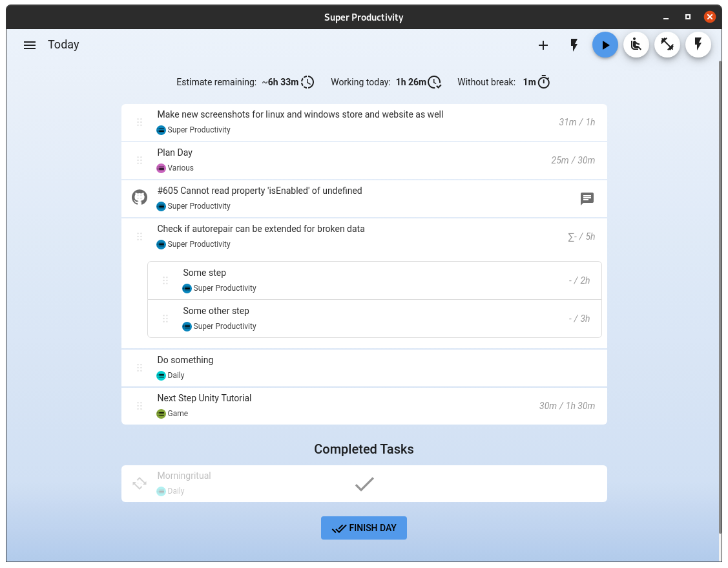Click the drag handle on the Plan Day task
Image resolution: width=728 pixels, height=568 pixels.
click(x=140, y=160)
